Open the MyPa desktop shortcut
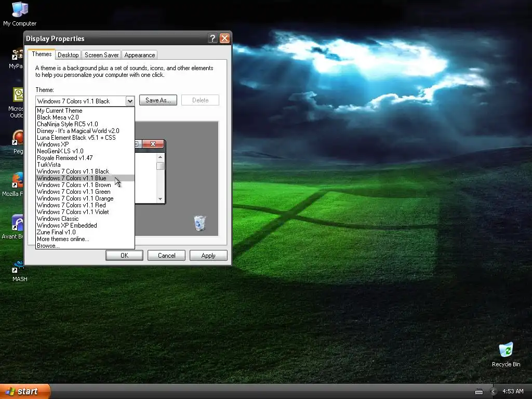This screenshot has height=399, width=532. pos(16,58)
